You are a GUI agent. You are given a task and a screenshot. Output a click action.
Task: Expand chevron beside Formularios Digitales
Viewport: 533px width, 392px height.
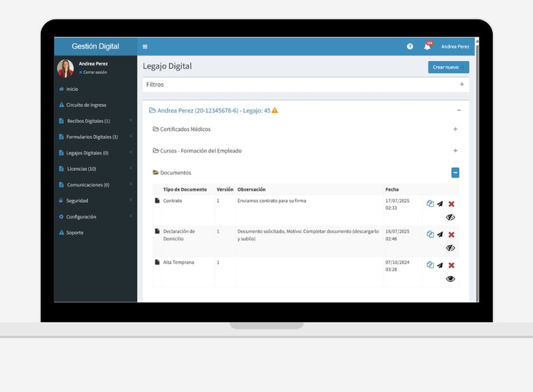click(x=131, y=137)
